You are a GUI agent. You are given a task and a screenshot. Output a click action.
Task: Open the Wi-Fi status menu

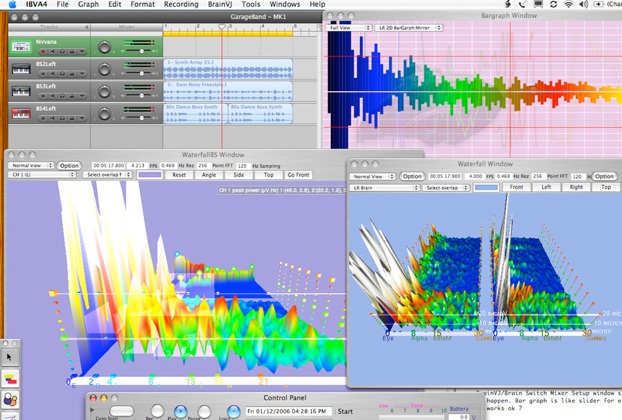click(x=569, y=4)
